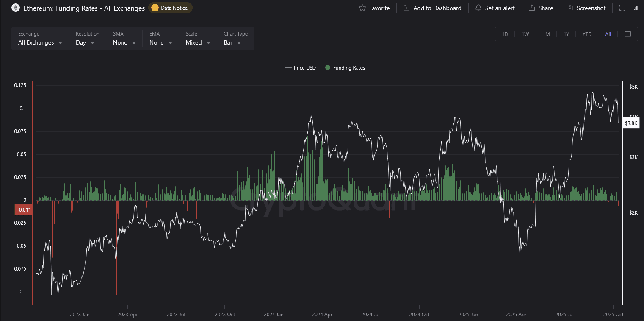Open the calendar date range picker

click(628, 34)
